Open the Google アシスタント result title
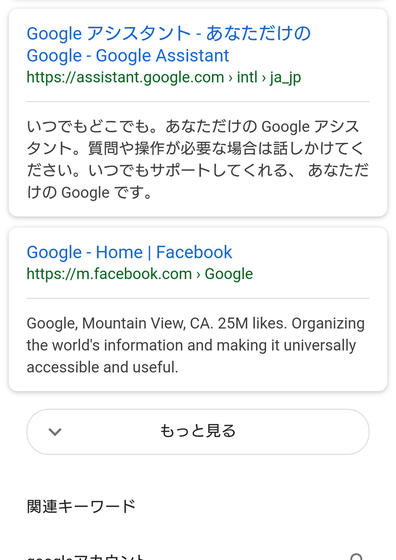This screenshot has height=560, width=396. pyautogui.click(x=169, y=44)
